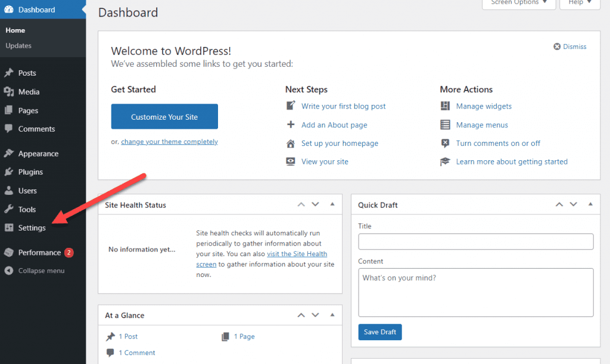
Task: Click the comment-off icon beside Turn comments
Action: click(x=445, y=143)
